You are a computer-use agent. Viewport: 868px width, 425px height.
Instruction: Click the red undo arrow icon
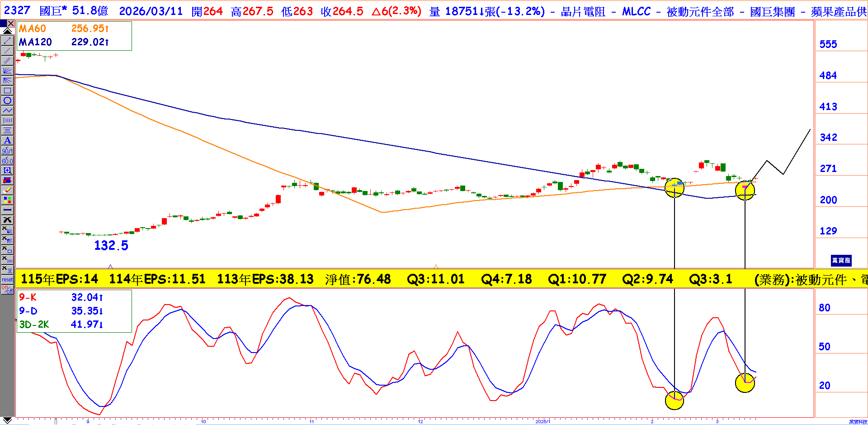[7, 180]
